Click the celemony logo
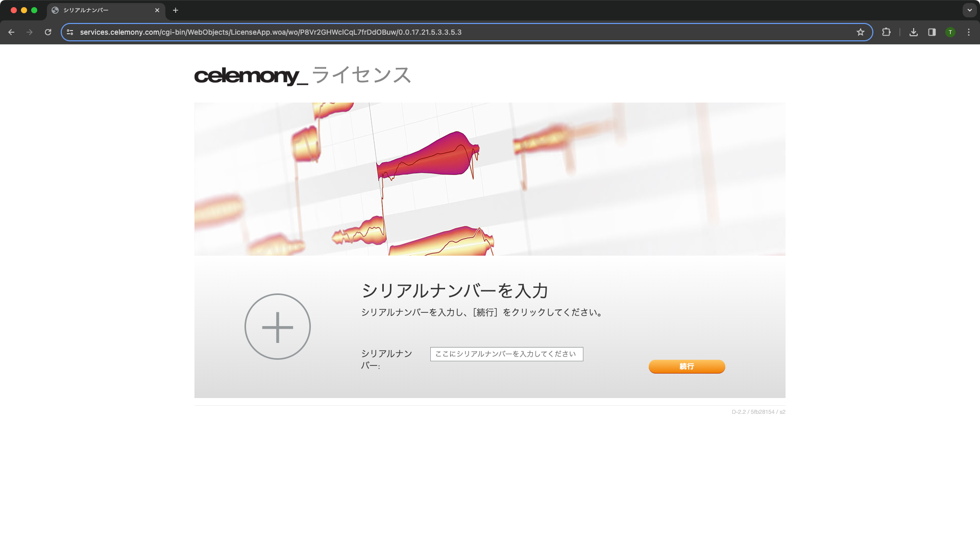Viewport: 980px width, 545px height. (251, 76)
